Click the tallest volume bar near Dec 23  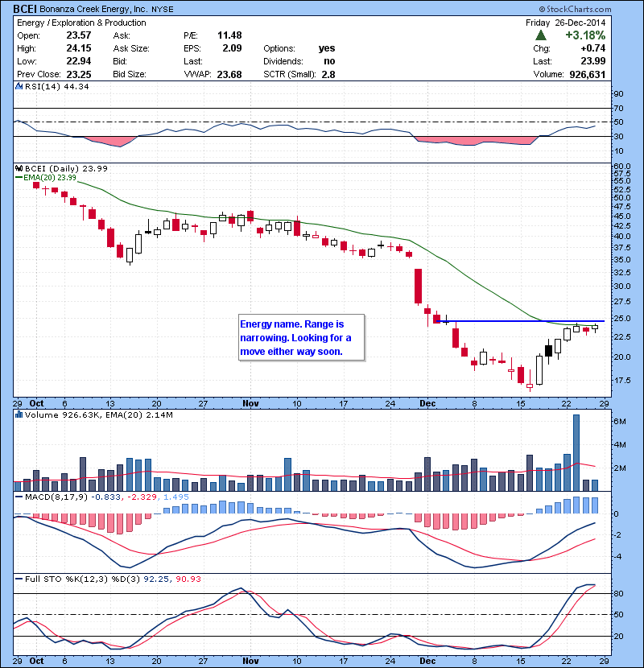[x=576, y=452]
